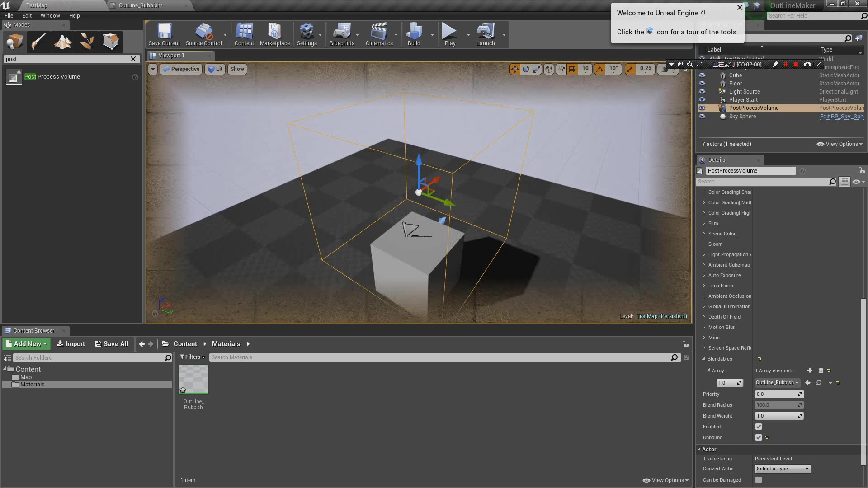The width and height of the screenshot is (868, 488).
Task: Open the Convert Actor type dropdown
Action: pos(783,469)
